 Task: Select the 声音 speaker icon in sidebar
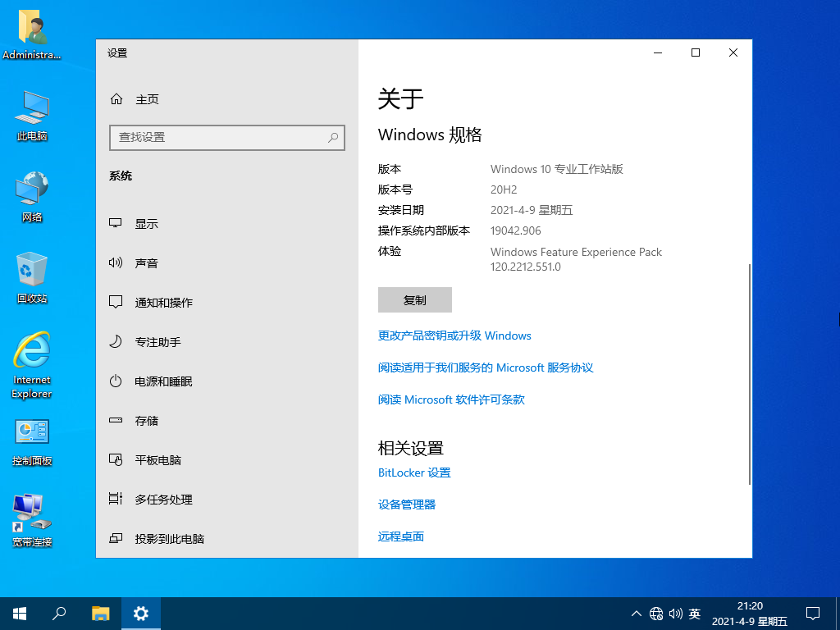pyautogui.click(x=115, y=262)
